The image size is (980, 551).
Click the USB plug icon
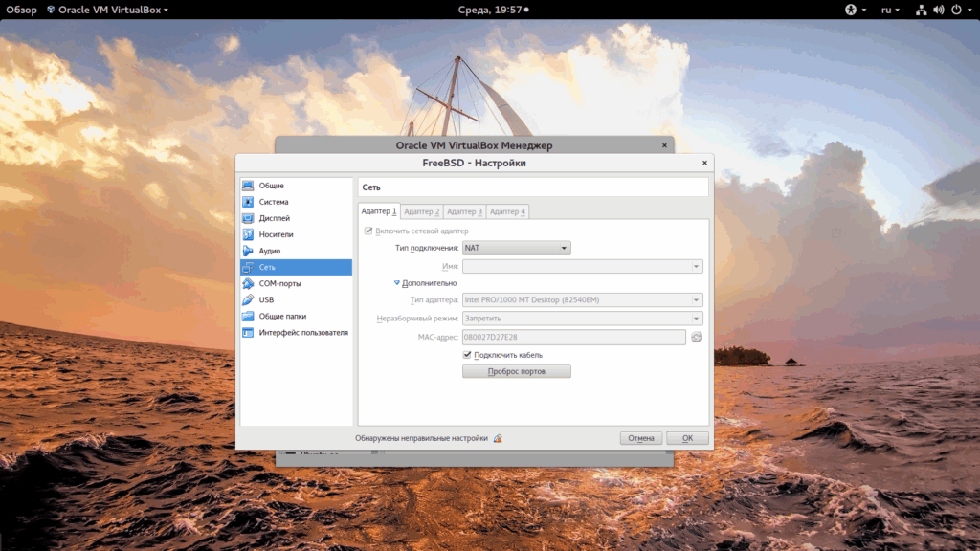(x=248, y=299)
